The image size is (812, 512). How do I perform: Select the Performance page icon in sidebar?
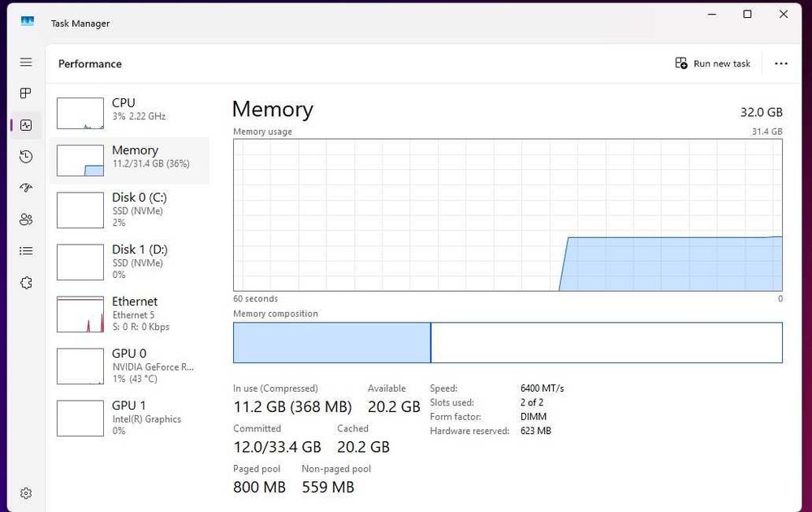click(26, 125)
